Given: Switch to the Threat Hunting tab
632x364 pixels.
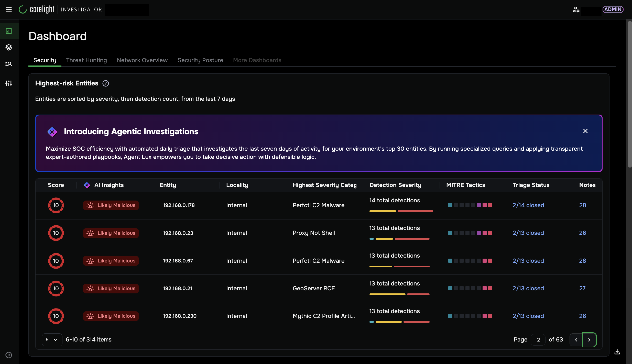Looking at the screenshot, I should point(86,60).
